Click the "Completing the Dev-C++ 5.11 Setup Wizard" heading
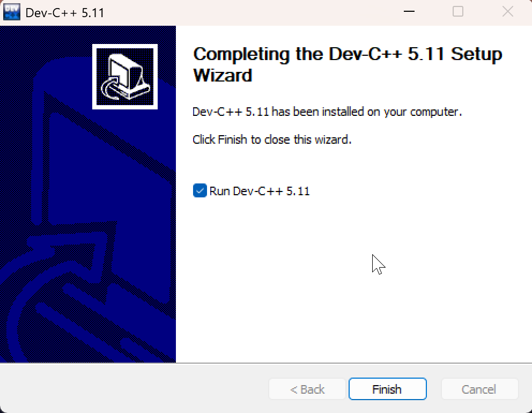532x413 pixels. pos(348,64)
